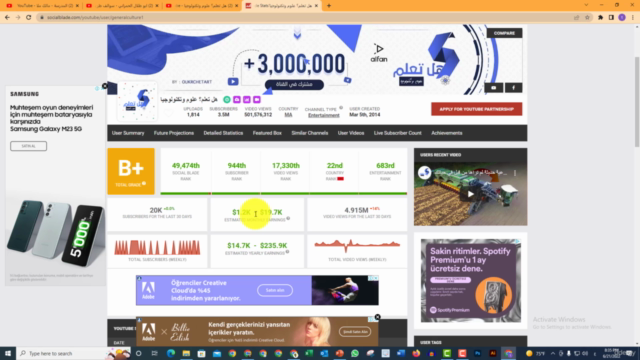The image size is (640, 360).
Task: Click the green badge icon beside channel name
Action: [227, 100]
